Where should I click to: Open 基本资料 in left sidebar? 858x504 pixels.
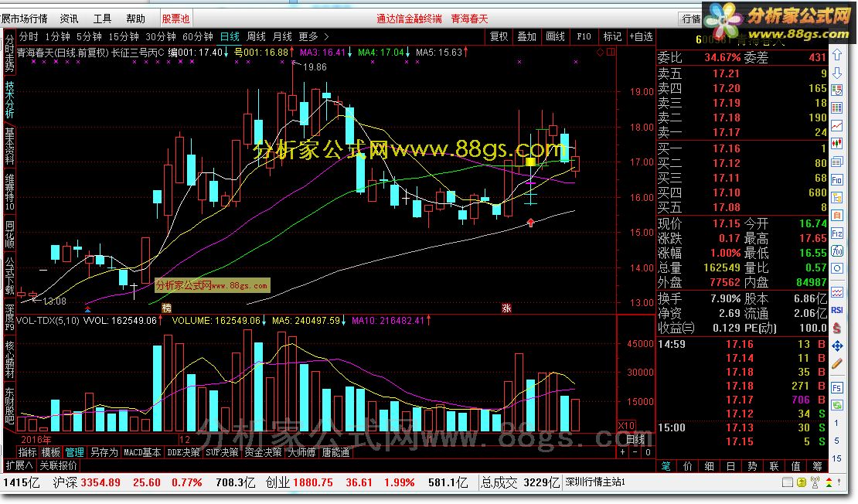[x=9, y=147]
